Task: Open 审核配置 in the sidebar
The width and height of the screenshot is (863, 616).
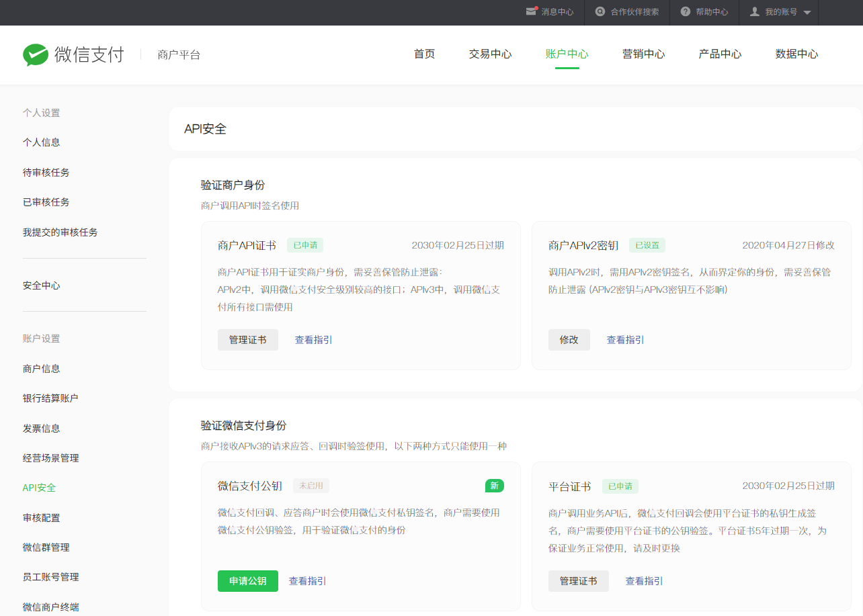Action: tap(42, 518)
